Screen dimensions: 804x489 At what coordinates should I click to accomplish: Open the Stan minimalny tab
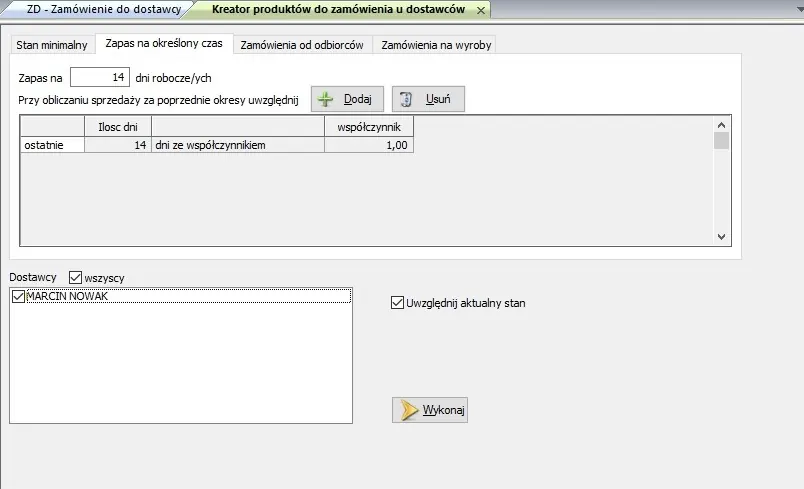coord(52,45)
